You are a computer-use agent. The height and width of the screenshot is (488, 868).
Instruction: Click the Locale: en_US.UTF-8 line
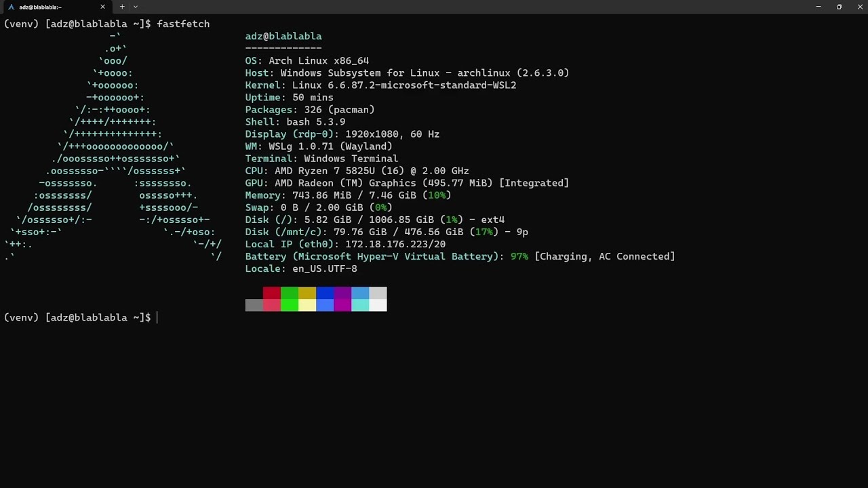click(301, 268)
